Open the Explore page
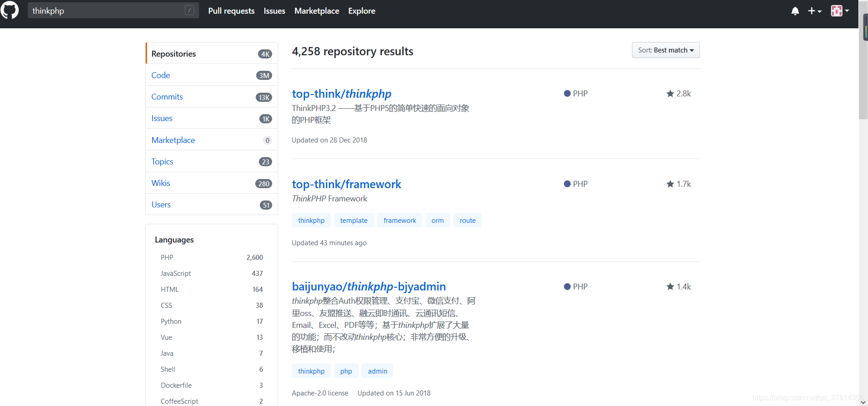This screenshot has width=868, height=406. [362, 11]
